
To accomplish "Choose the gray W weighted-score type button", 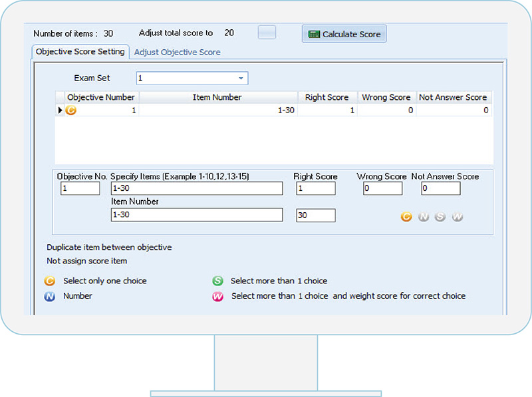I will click(458, 217).
